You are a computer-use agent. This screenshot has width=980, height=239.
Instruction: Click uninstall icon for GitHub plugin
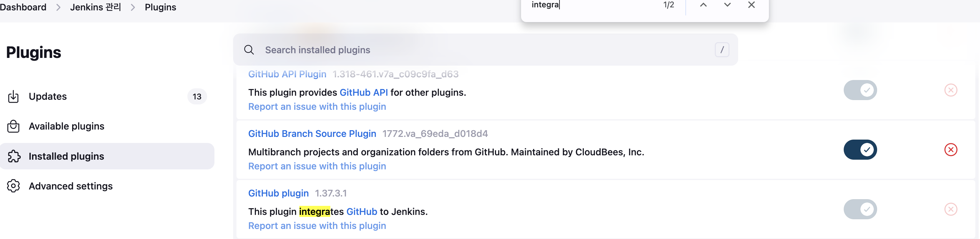point(950,209)
